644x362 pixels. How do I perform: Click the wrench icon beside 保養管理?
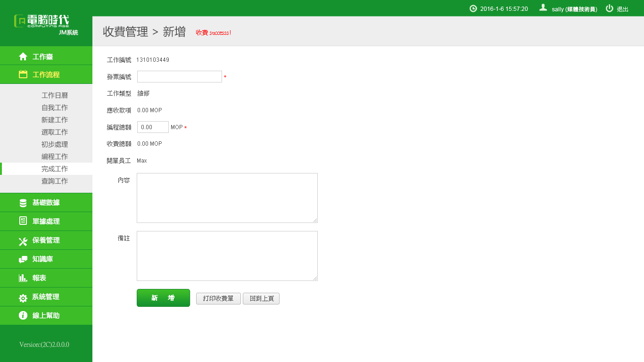pos(23,241)
